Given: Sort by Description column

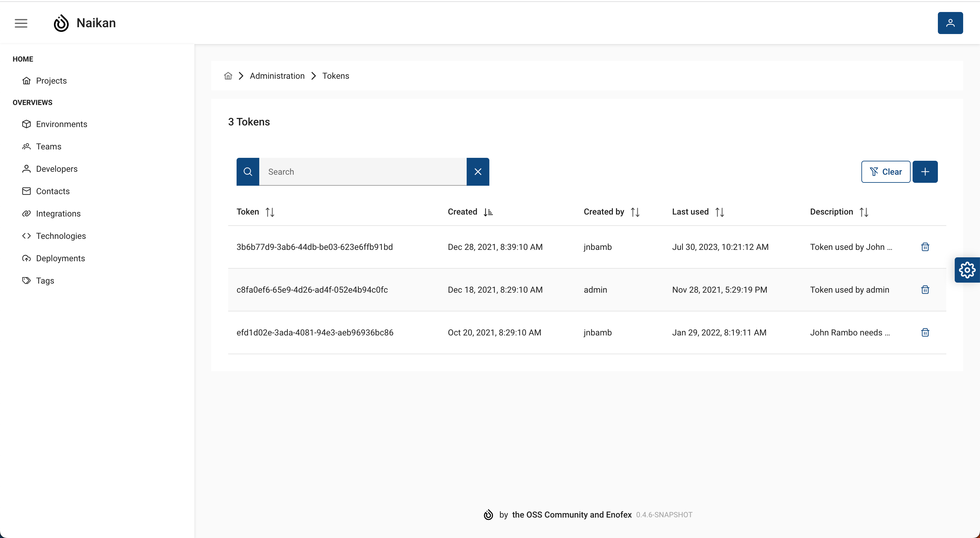Looking at the screenshot, I should 864,212.
